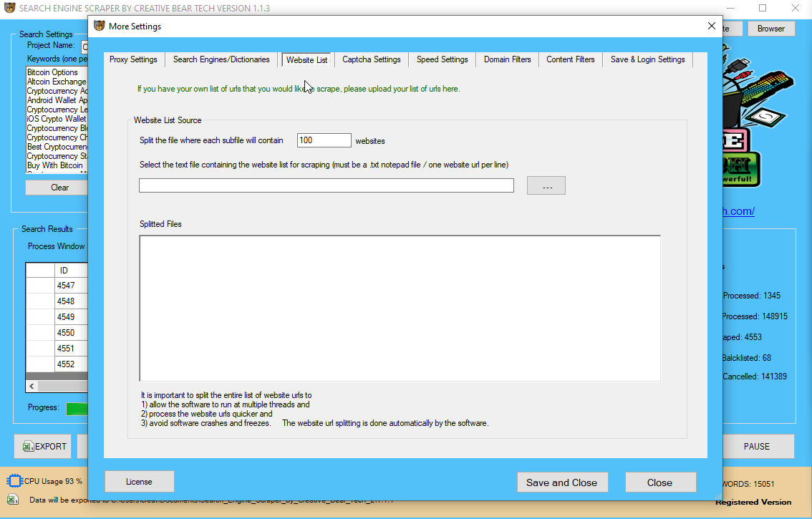This screenshot has height=519, width=812.
Task: Click the left arrow of the results horizontal scrollbar
Action: pos(32,385)
